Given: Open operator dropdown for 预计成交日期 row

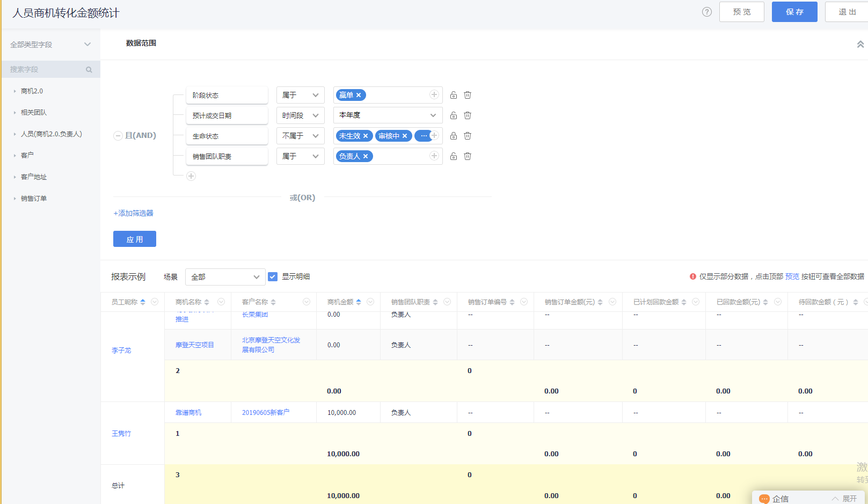Looking at the screenshot, I should click(301, 115).
